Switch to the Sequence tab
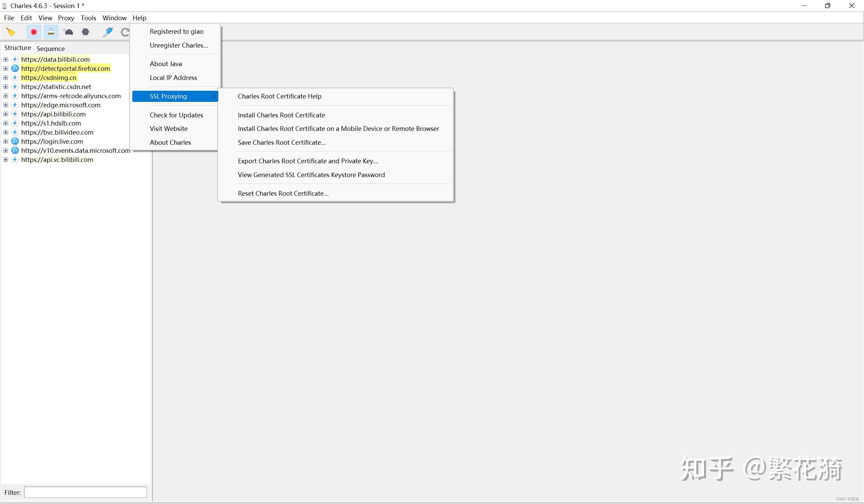 (51, 48)
